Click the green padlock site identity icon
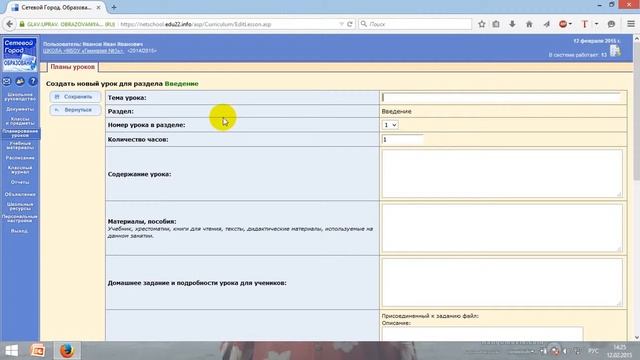This screenshot has width=640, height=360. pos(22,24)
